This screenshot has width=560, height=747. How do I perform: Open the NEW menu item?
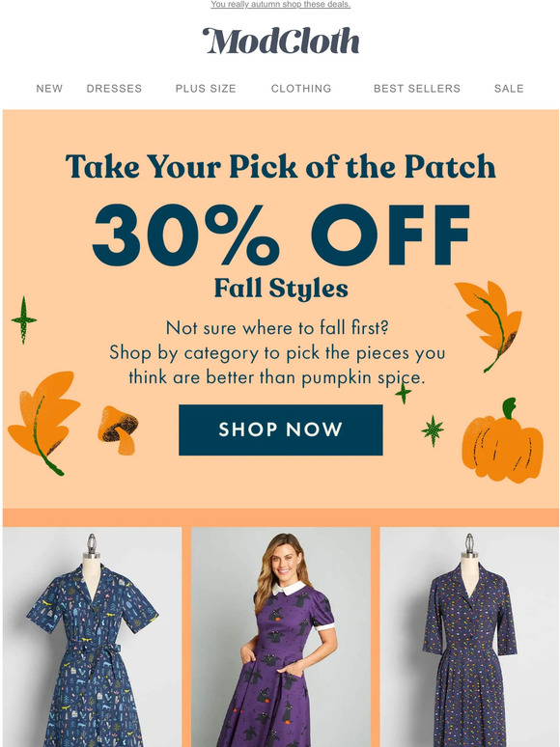(49, 89)
